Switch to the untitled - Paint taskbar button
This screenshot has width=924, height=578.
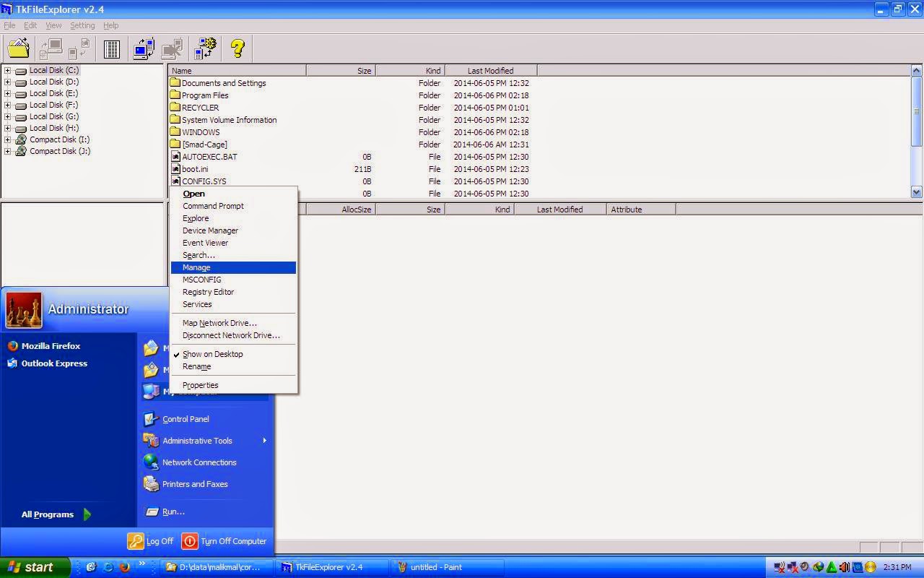[448, 567]
